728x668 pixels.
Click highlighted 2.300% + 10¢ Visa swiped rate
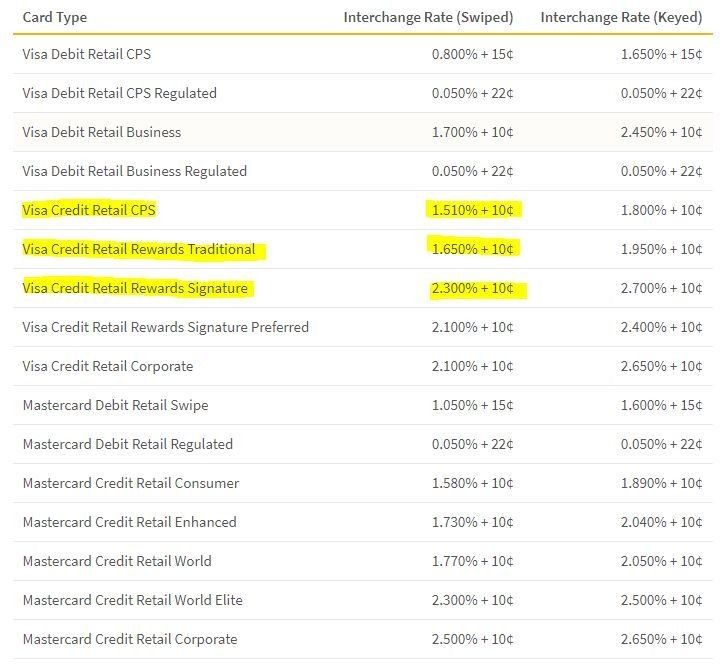point(473,288)
